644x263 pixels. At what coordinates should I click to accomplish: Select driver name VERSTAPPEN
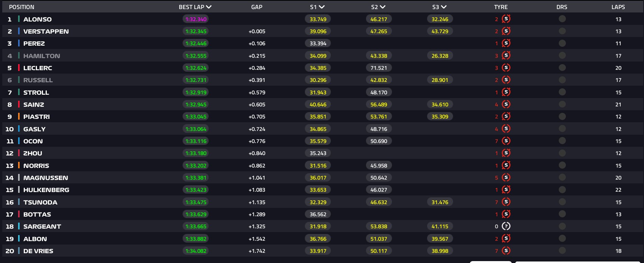click(x=46, y=31)
